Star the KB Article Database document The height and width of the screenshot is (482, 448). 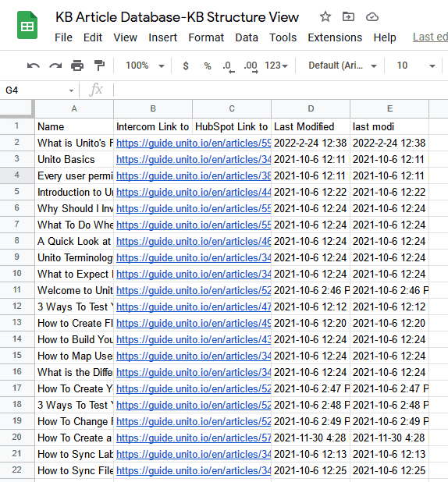325,16
